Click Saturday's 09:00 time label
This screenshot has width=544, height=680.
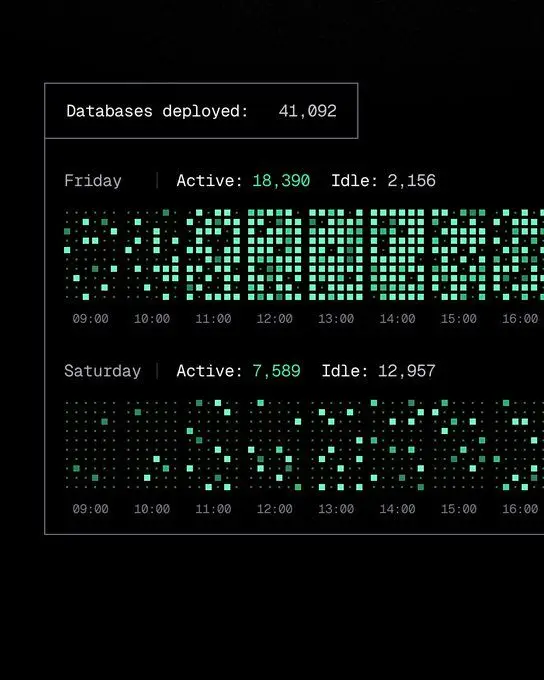coord(91,509)
